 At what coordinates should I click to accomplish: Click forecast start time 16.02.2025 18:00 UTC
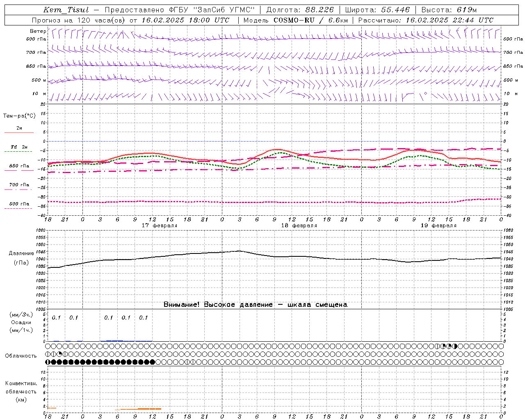click(185, 20)
